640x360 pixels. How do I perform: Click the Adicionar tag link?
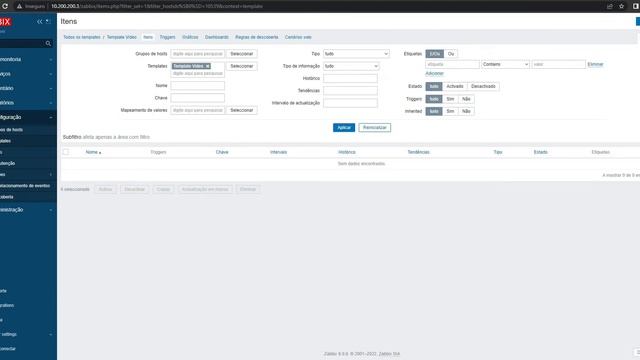pyautogui.click(x=434, y=74)
